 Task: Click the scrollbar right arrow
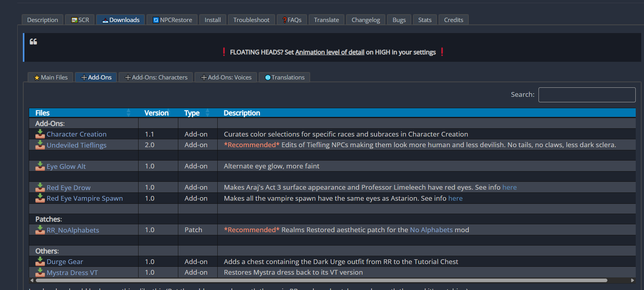[632, 281]
